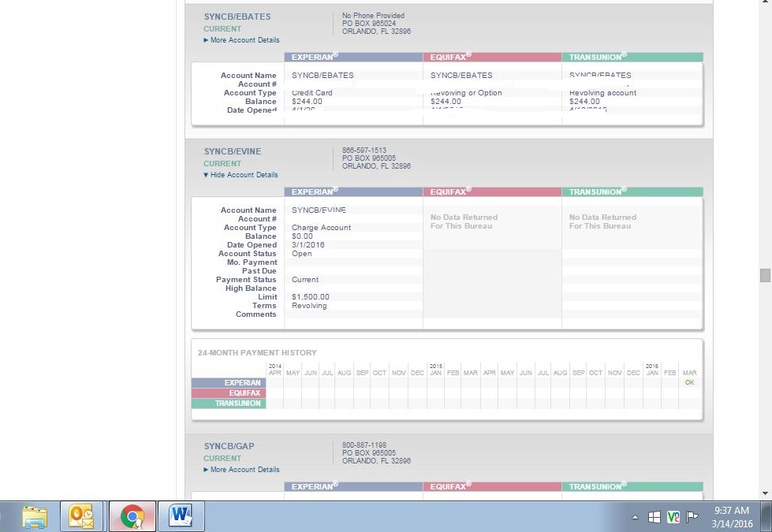
Task: Click Equifax No Data Returned message
Action: 464,221
